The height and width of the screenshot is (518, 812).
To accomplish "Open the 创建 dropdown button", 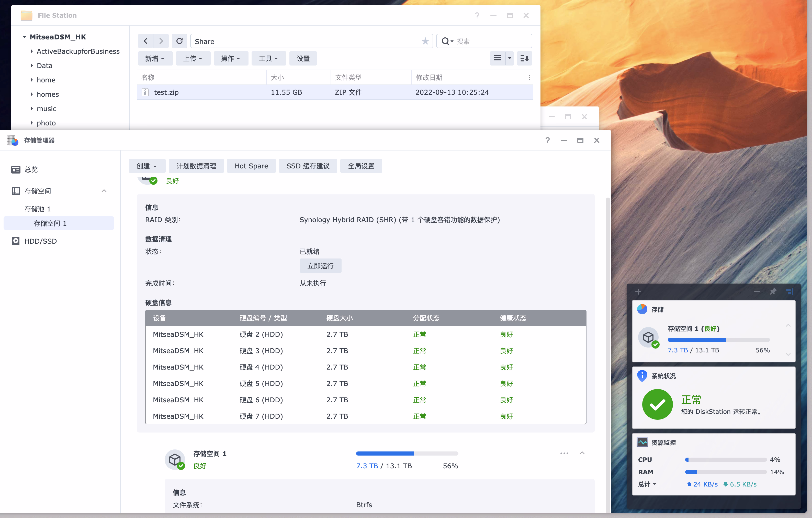I will [147, 166].
